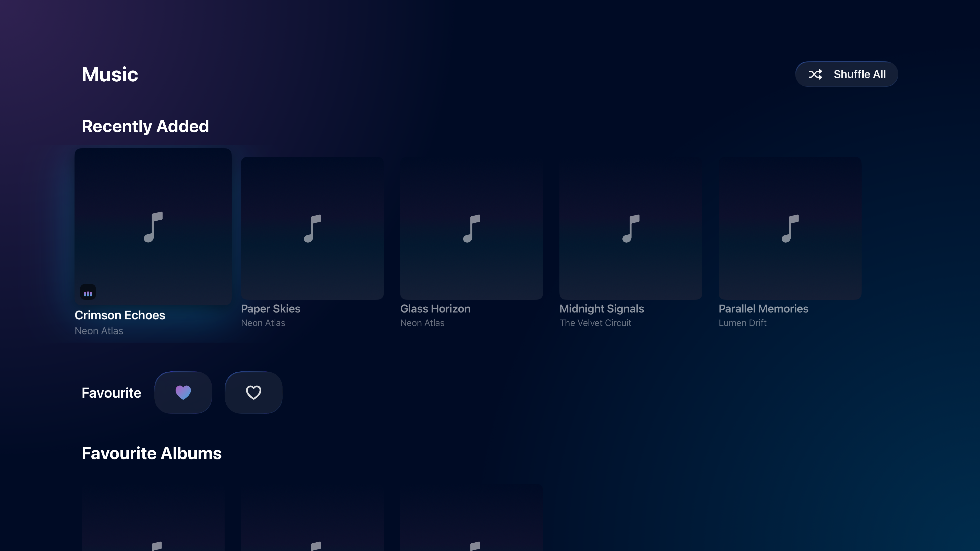Click the Paper Skies title text

click(x=271, y=309)
